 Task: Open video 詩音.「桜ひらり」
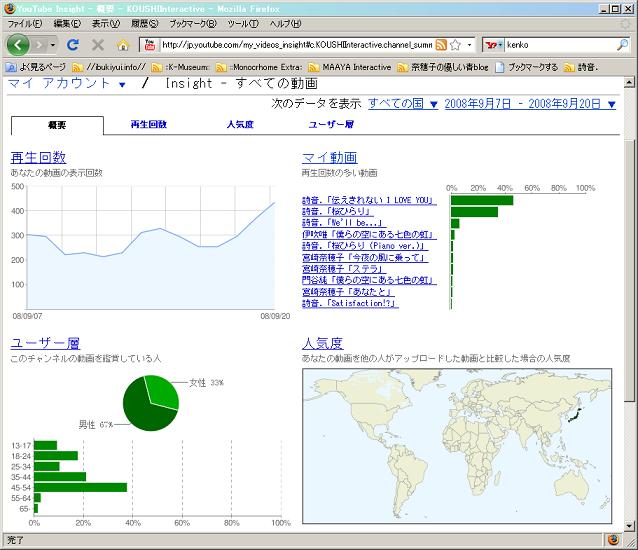click(x=337, y=212)
